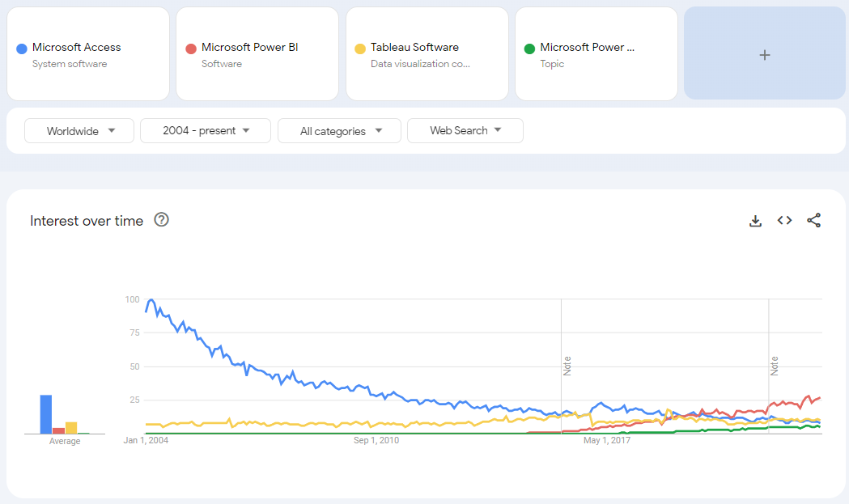This screenshot has width=849, height=504.
Task: Open the Interest over time help icon
Action: click(161, 220)
